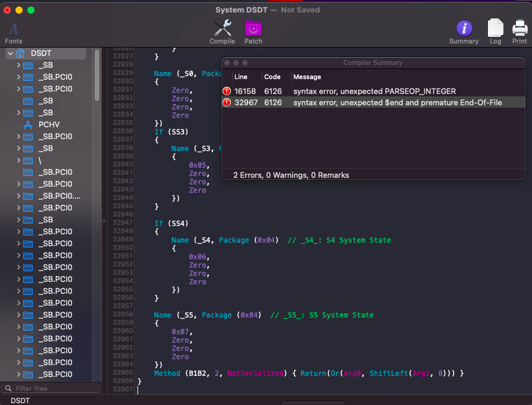Open the Fonts panel
The height and width of the screenshot is (405, 532).
13,29
